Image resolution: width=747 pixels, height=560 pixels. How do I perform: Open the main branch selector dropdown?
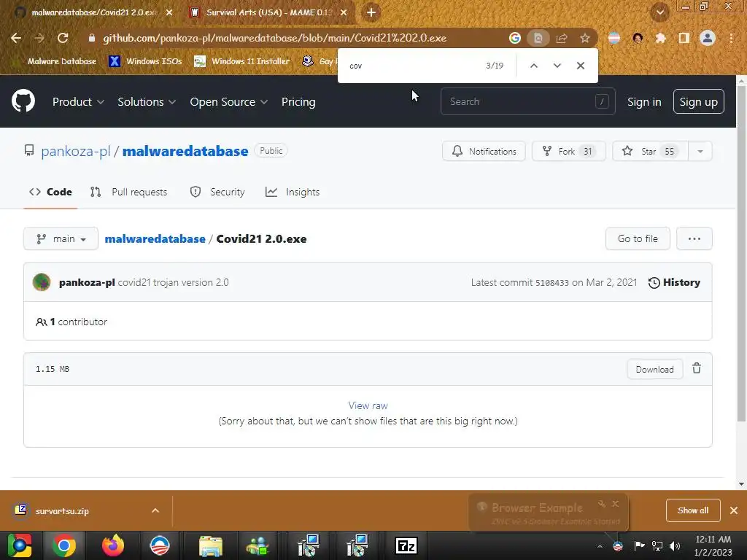61,238
